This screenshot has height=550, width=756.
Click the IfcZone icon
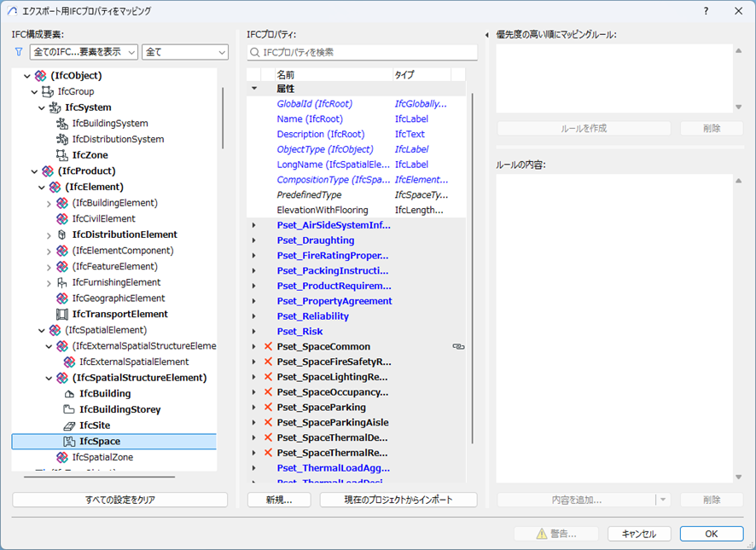62,154
